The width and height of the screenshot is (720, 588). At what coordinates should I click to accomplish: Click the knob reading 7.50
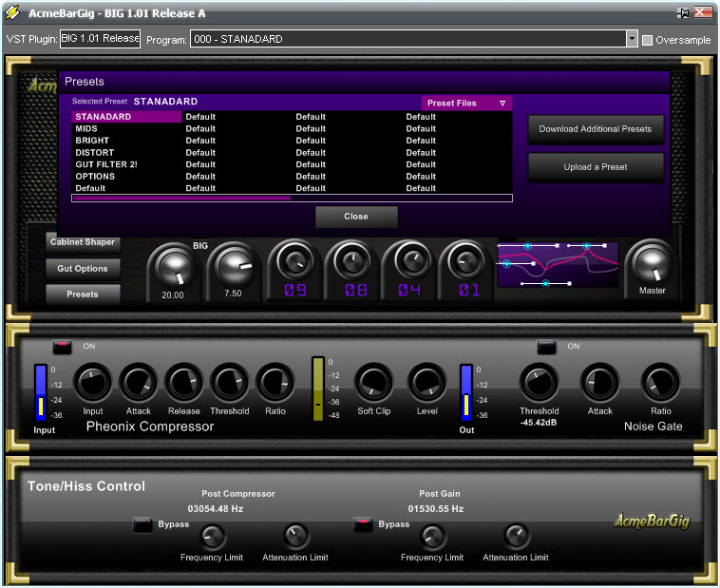[234, 266]
